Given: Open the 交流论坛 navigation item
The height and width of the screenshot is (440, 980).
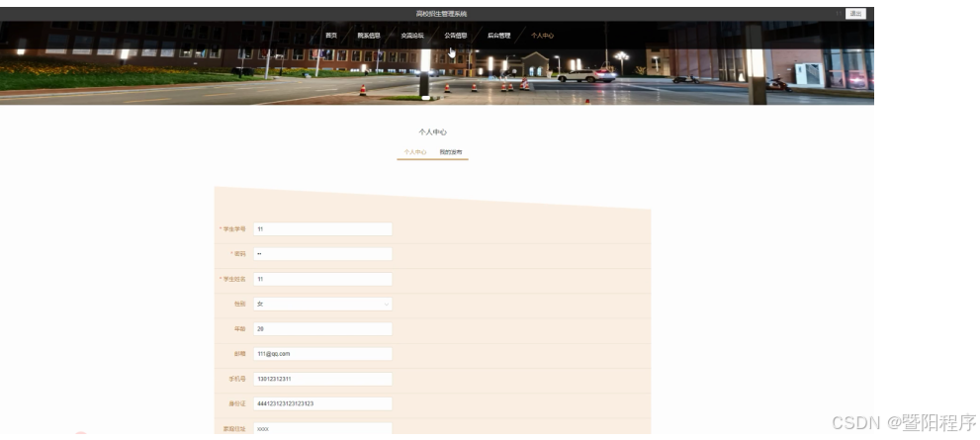Looking at the screenshot, I should click(412, 36).
